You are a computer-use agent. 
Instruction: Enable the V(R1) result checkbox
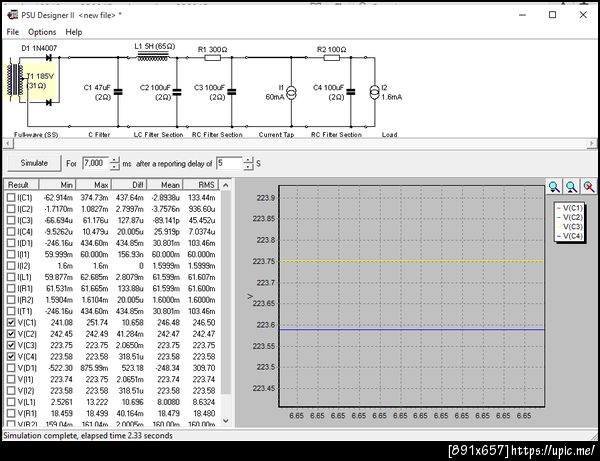click(x=11, y=413)
